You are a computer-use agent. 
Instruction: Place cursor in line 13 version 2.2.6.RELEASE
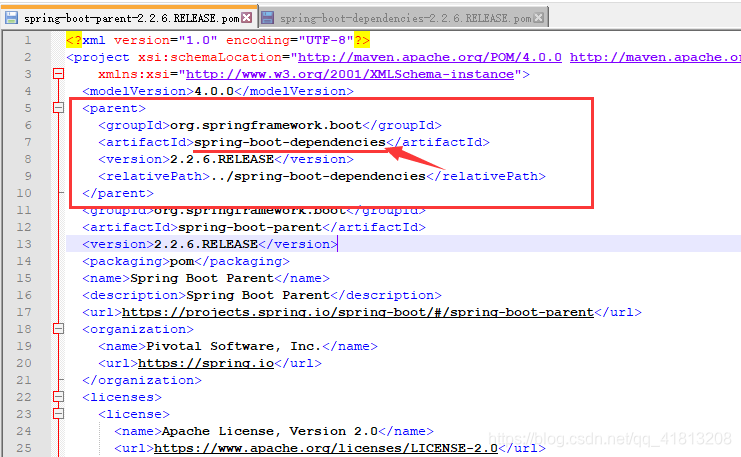[206, 244]
